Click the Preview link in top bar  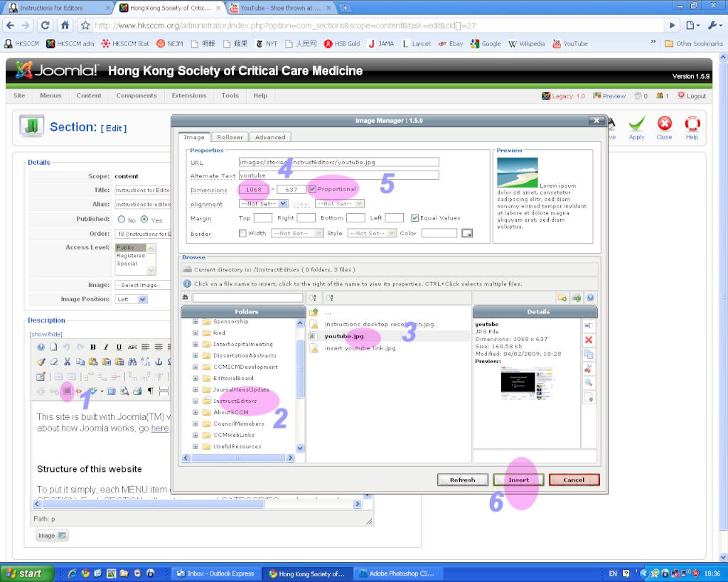(609, 96)
